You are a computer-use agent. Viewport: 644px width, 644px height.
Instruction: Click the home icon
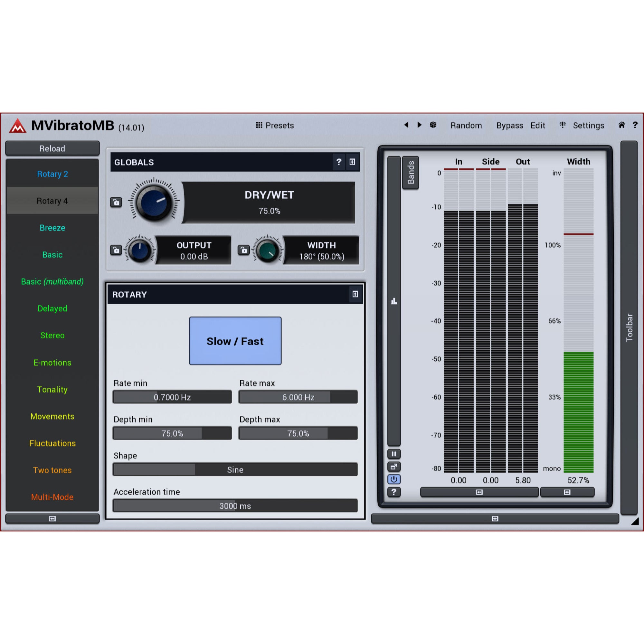[x=622, y=125]
